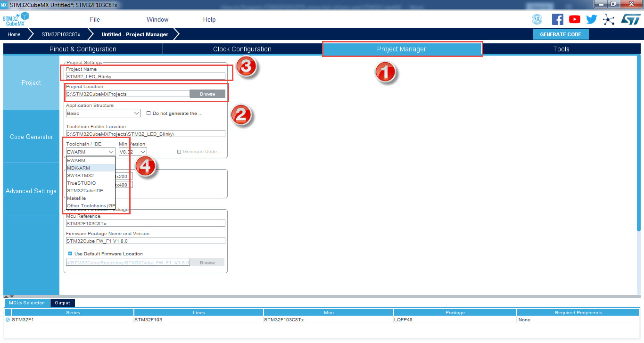The image size is (644, 343).
Task: Click the collapse arrows above MCUs Selection
Action: tap(9, 296)
